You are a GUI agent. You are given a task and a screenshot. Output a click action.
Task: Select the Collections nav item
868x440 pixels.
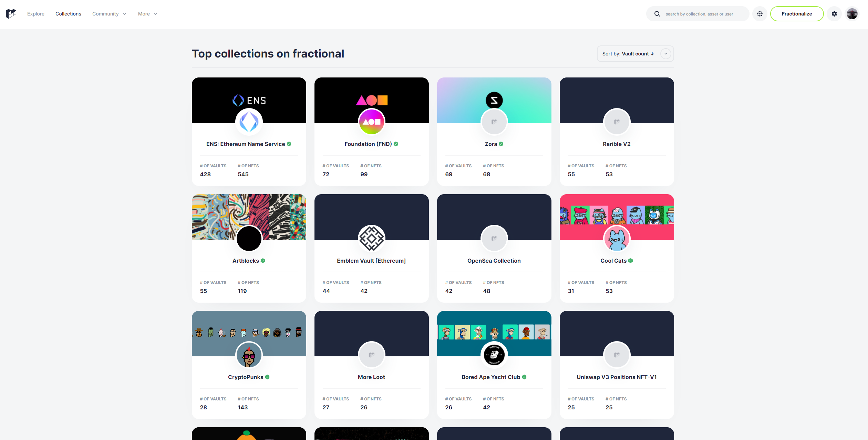coord(68,14)
